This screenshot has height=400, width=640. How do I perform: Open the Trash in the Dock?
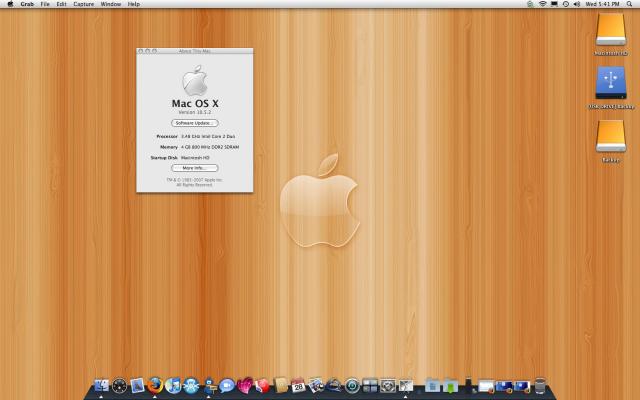pos(540,385)
